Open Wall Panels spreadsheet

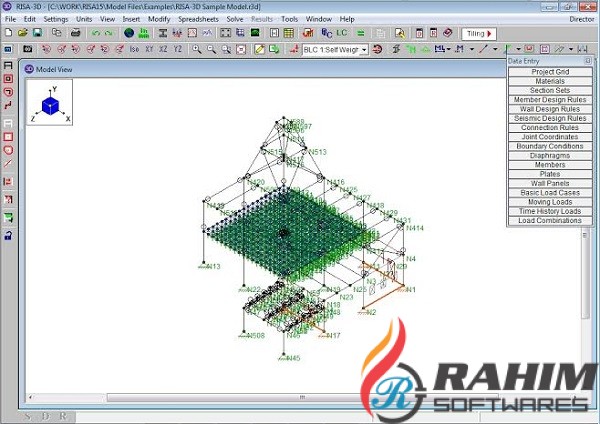550,183
